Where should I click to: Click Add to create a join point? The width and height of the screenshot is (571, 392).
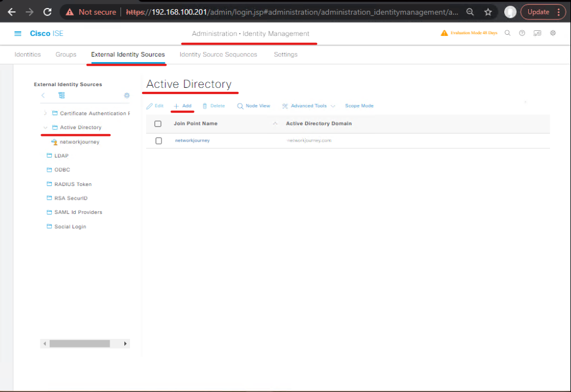[x=183, y=106]
